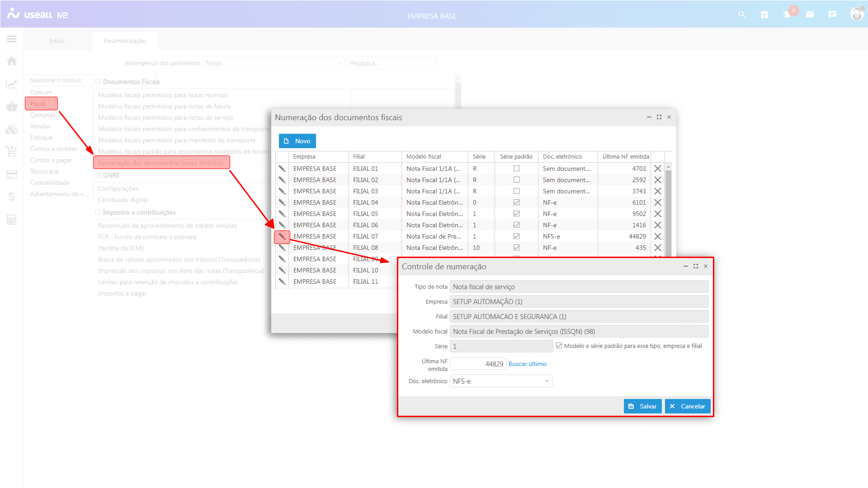
Task: Uncheck Série padrão for FILIAL 05
Action: [516, 214]
